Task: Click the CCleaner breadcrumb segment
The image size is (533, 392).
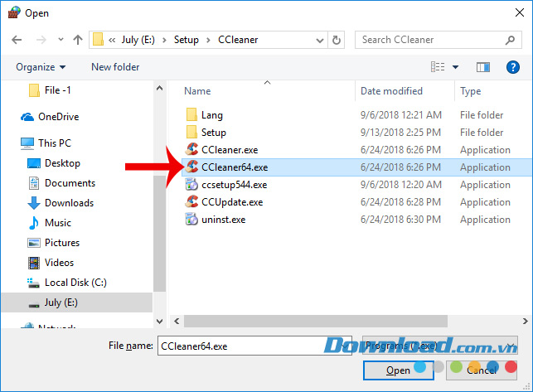Action: (238, 40)
